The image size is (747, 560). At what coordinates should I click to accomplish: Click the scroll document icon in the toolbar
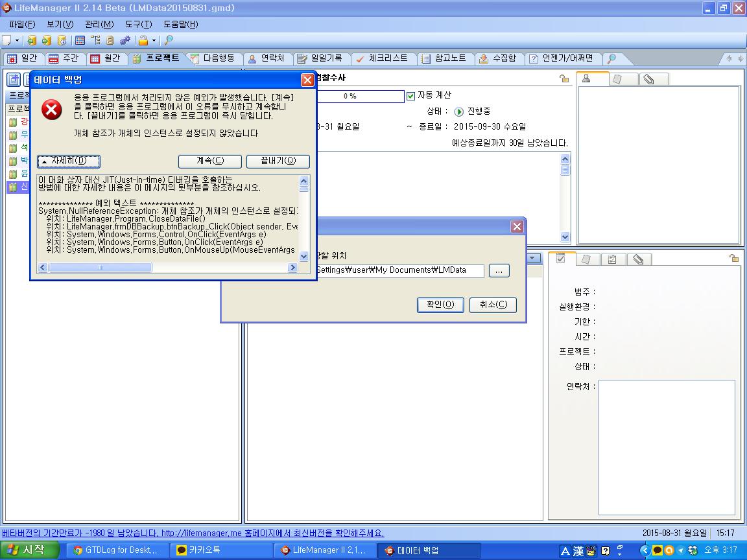110,40
